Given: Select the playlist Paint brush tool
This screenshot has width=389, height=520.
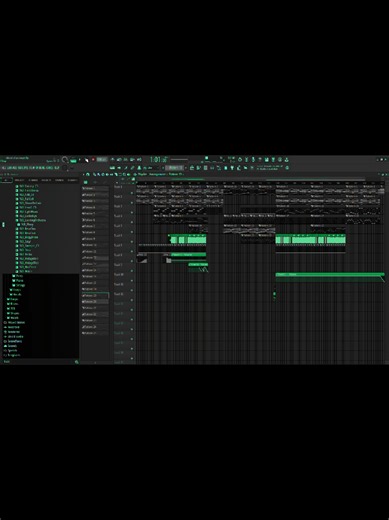Looking at the screenshot, I should 98,174.
